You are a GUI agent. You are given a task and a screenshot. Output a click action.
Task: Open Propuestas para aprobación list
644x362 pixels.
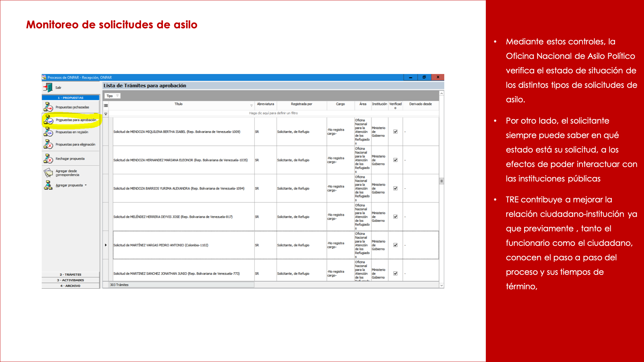71,120
